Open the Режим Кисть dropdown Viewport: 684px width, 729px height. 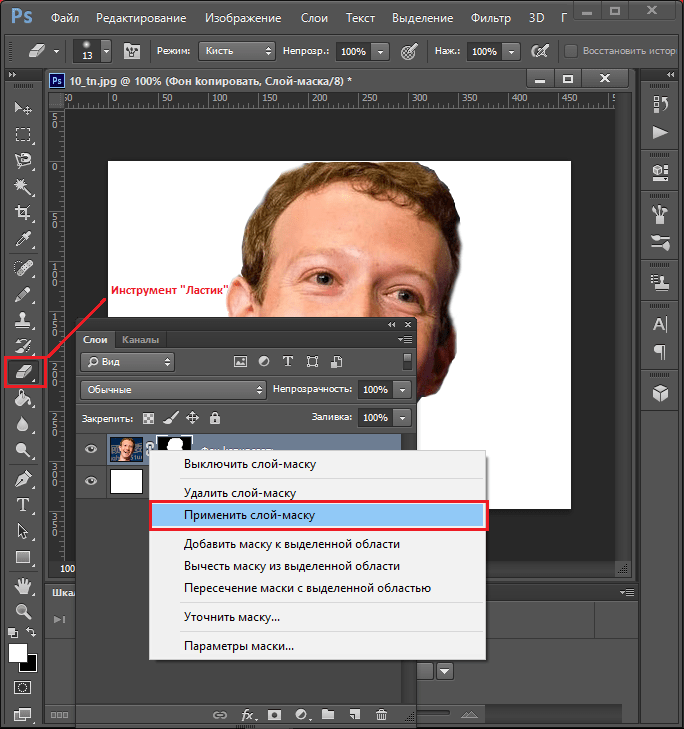(237, 51)
